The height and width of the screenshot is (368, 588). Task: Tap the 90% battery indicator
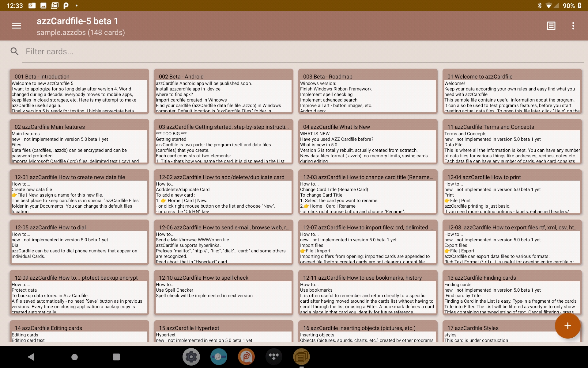(x=572, y=6)
